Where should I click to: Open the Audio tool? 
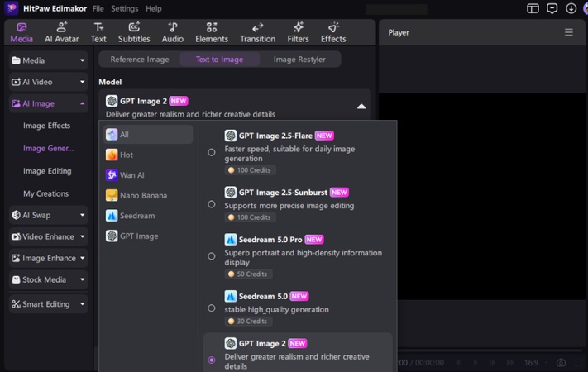pos(173,32)
